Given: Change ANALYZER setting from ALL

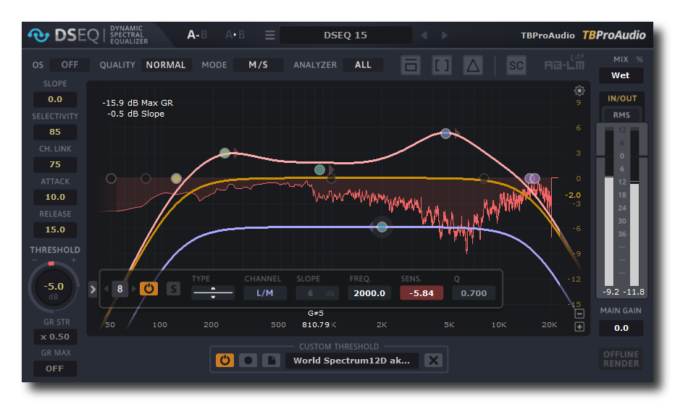Looking at the screenshot, I should [x=363, y=65].
